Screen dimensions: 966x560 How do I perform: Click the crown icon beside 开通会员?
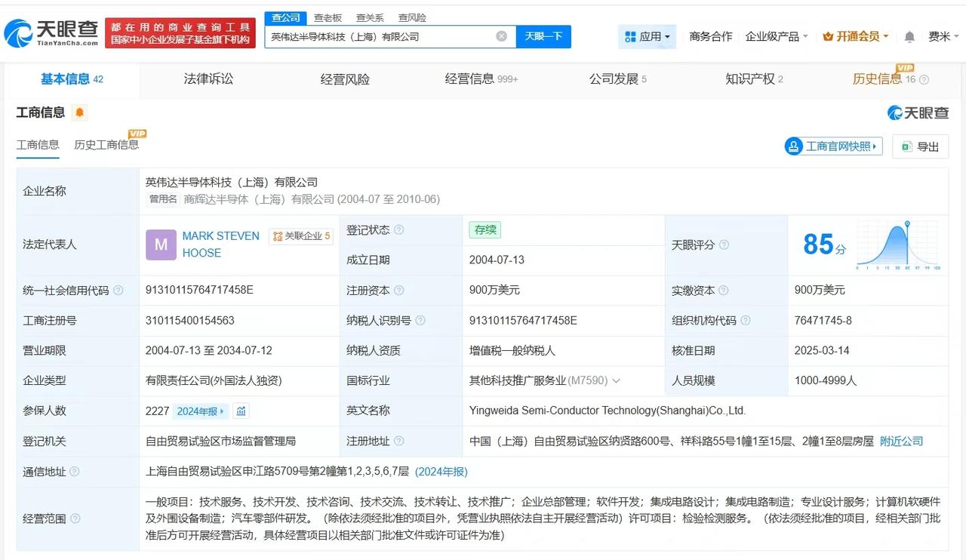click(828, 36)
